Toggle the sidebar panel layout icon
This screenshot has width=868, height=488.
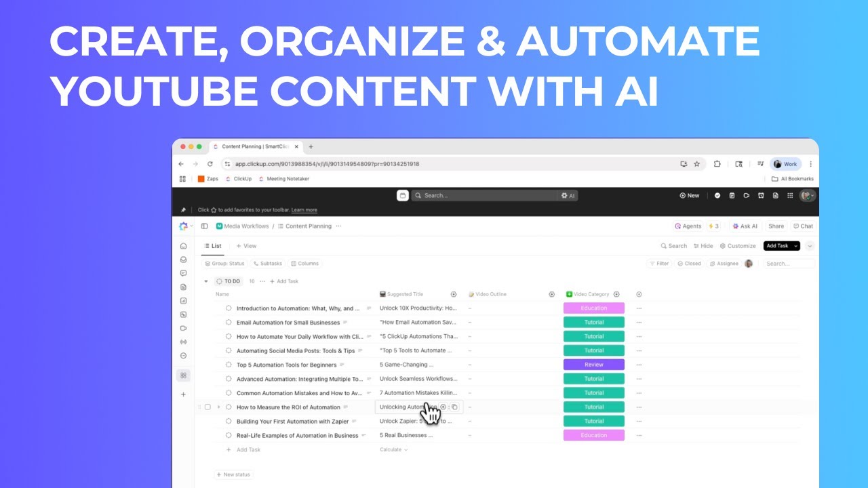point(204,226)
